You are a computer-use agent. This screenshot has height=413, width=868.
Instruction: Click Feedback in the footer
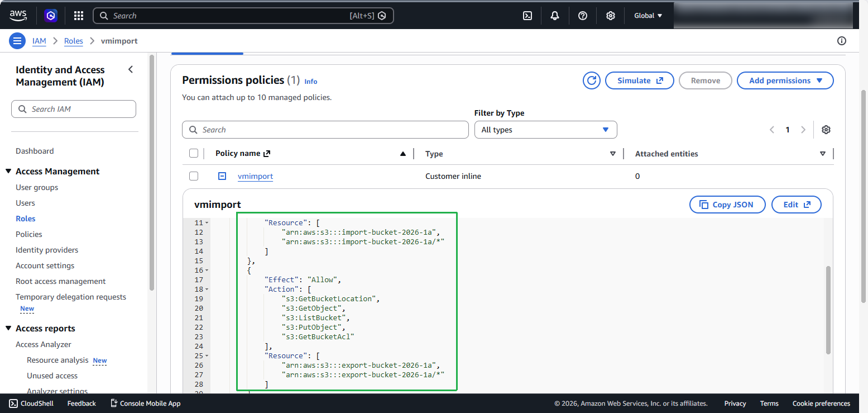pyautogui.click(x=81, y=403)
